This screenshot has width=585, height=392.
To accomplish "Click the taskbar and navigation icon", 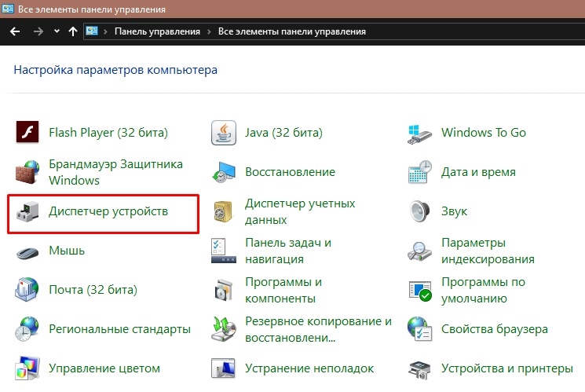I will [x=224, y=251].
